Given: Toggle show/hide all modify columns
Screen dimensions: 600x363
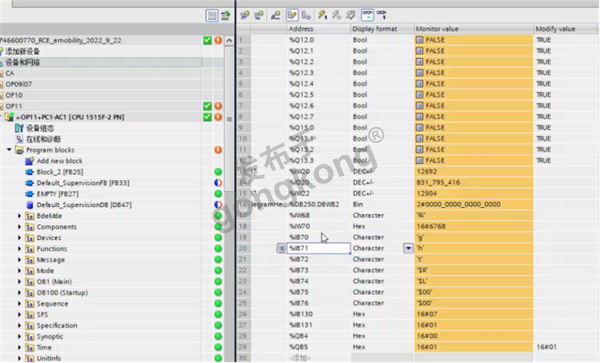Looking at the screenshot, I should pyautogui.click(x=292, y=15).
